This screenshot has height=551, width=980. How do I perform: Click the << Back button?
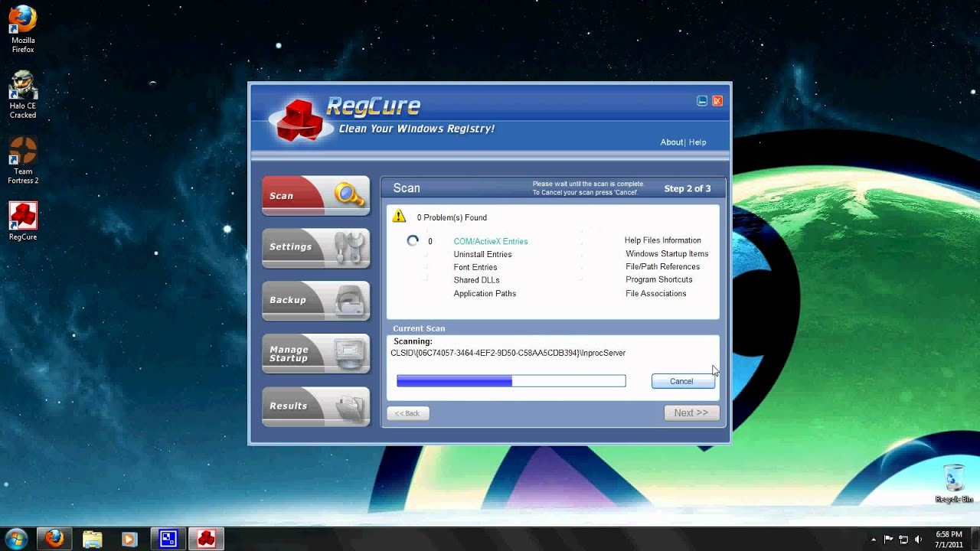408,413
